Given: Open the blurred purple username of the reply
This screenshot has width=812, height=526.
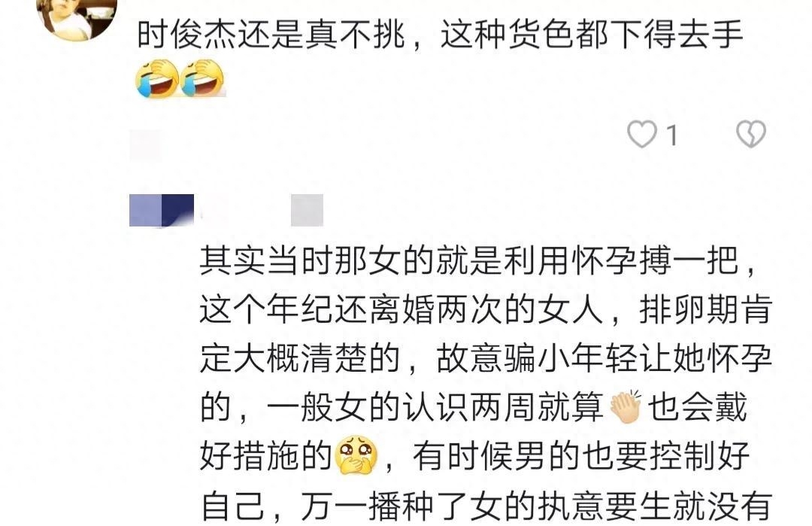Looking at the screenshot, I should click(x=162, y=211).
